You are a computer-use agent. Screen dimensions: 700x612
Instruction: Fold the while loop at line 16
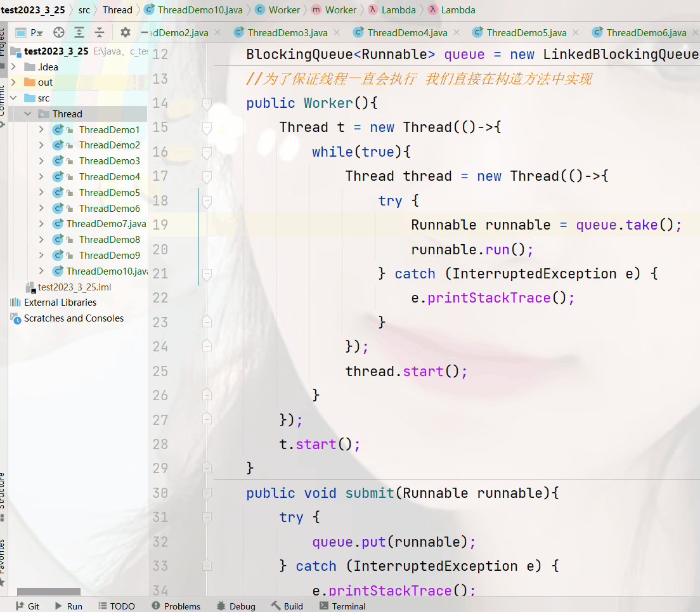[x=207, y=152]
